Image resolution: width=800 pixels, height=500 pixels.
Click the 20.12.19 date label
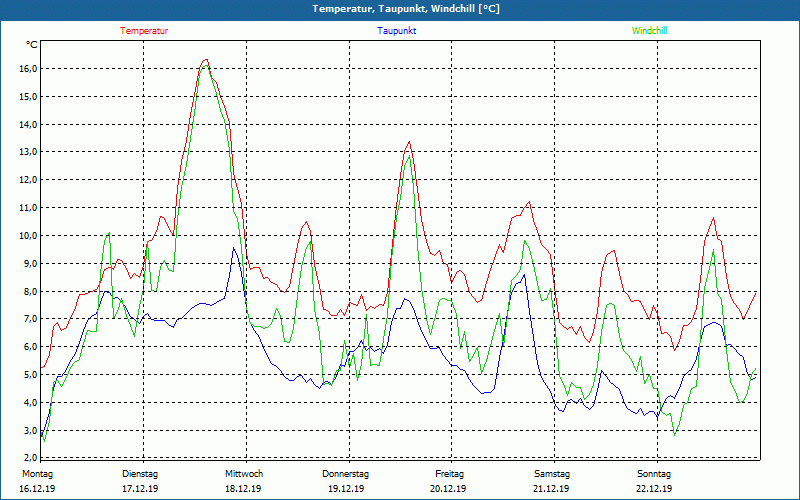[448, 489]
